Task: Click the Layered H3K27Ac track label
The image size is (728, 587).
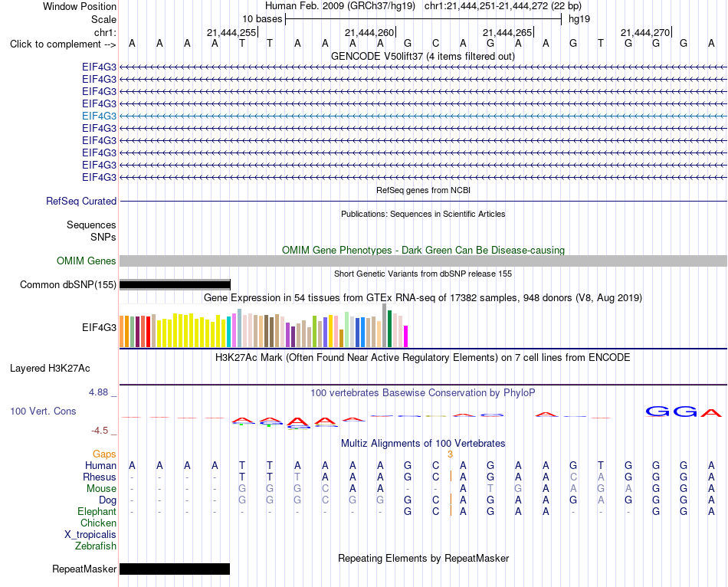Action: click(x=50, y=369)
